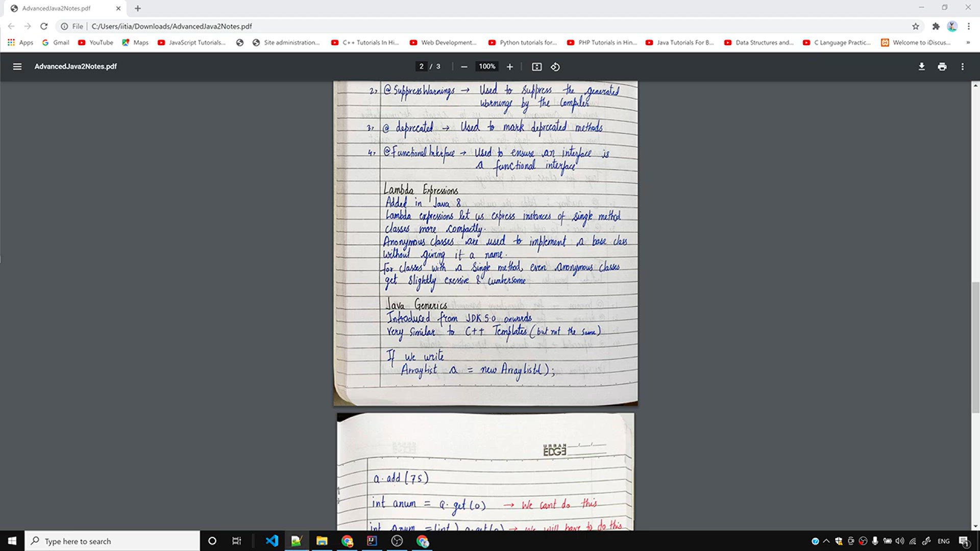Select the AdvancedJava2Notes.pdf browser tab
This screenshot has height=551, width=980.
point(64,8)
